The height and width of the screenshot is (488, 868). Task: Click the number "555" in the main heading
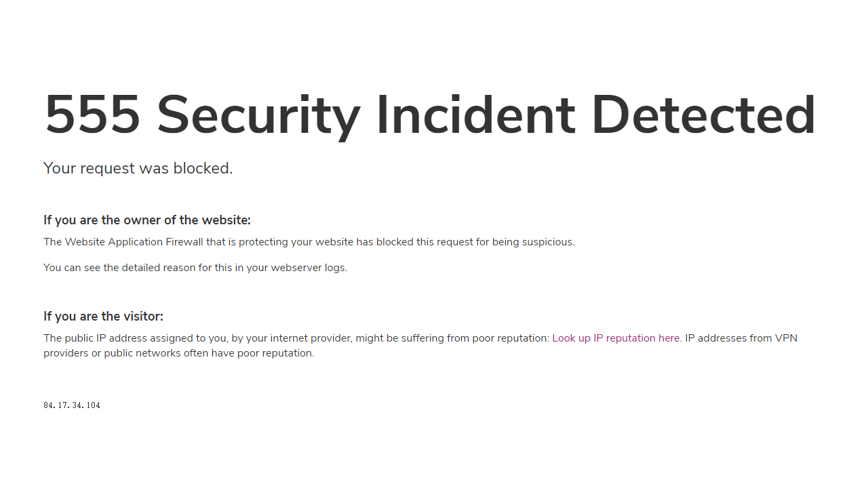[x=92, y=115]
